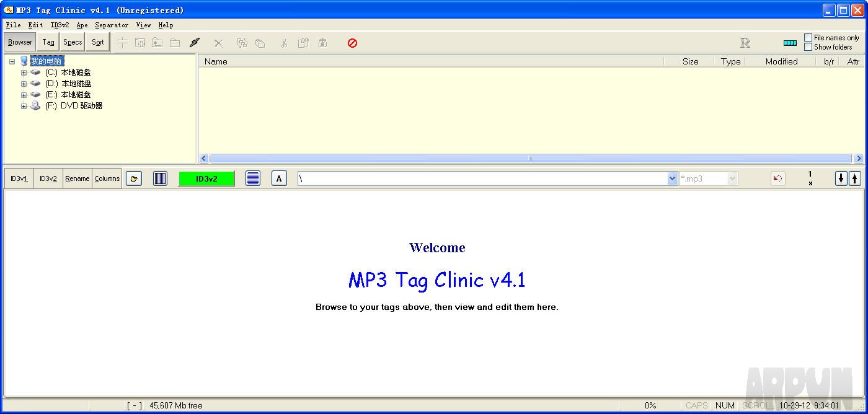
Task: Click the folder-up icon in toolbar
Action: (x=157, y=43)
